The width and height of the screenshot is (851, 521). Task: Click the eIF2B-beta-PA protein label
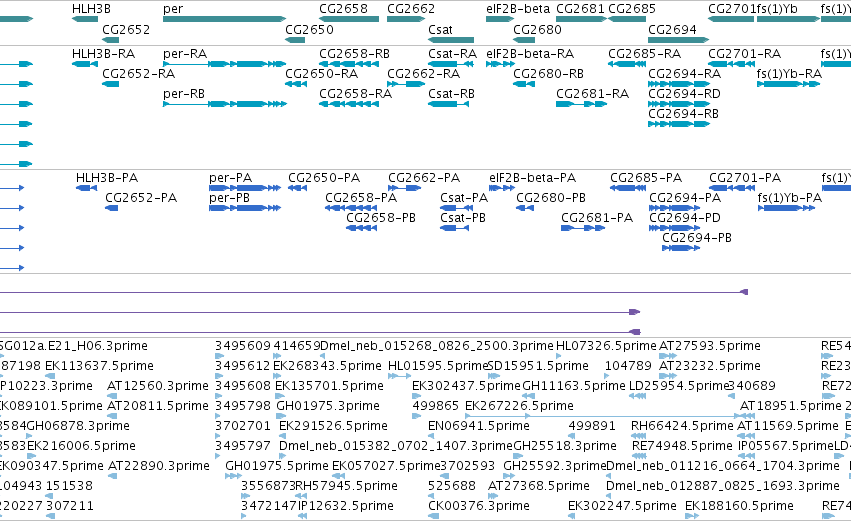[x=532, y=178]
